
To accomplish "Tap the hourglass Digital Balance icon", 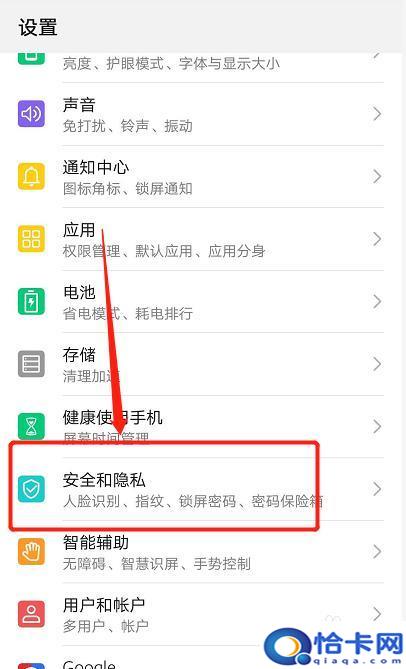I will pos(31,426).
